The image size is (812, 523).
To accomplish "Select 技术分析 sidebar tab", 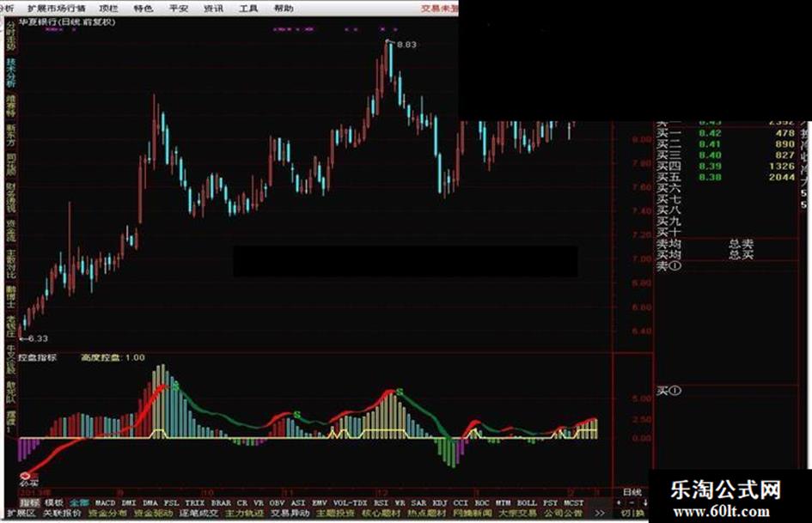I will tap(11, 72).
